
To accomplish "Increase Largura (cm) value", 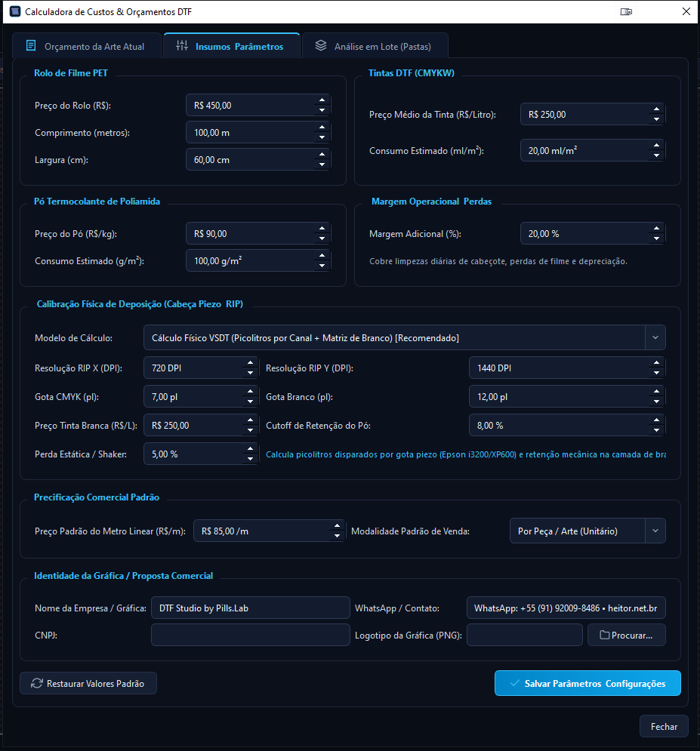I will click(x=322, y=155).
